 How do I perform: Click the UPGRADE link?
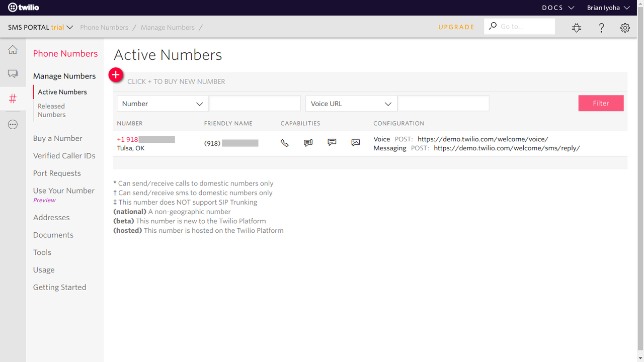pos(456,27)
